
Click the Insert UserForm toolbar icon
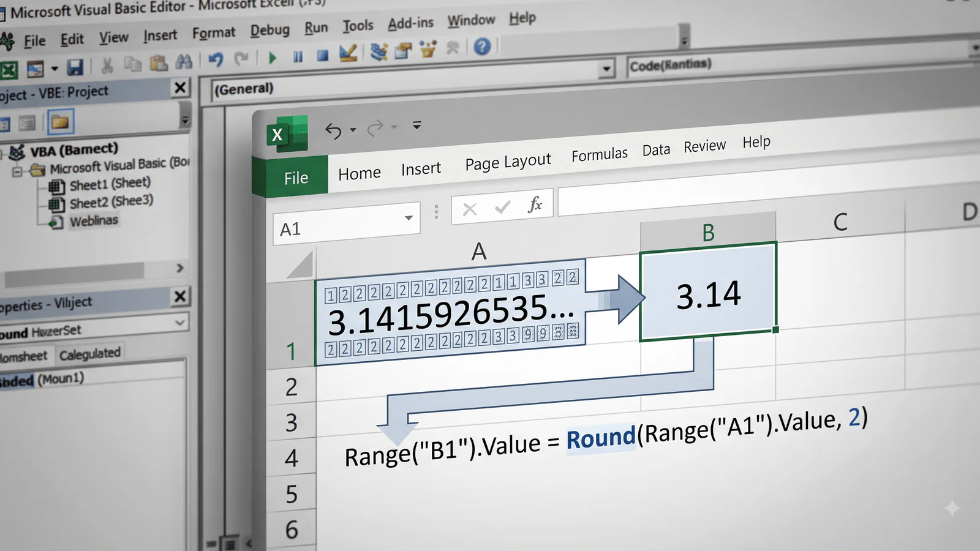tap(35, 69)
